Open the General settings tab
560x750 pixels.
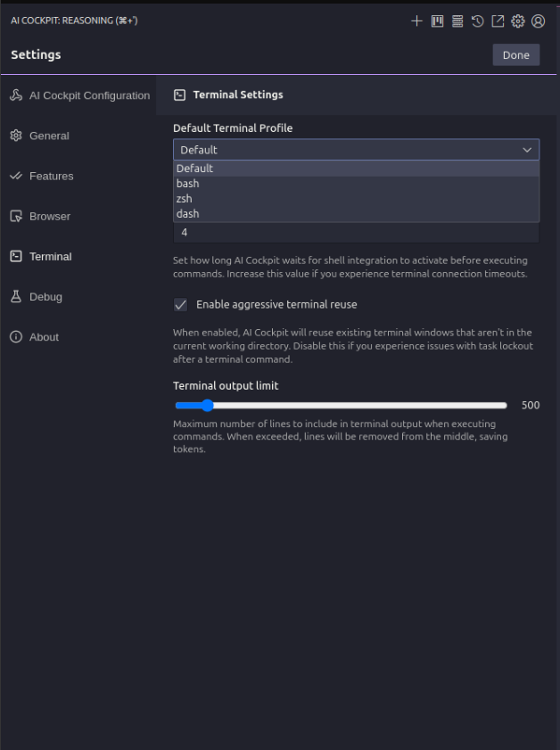[49, 136]
